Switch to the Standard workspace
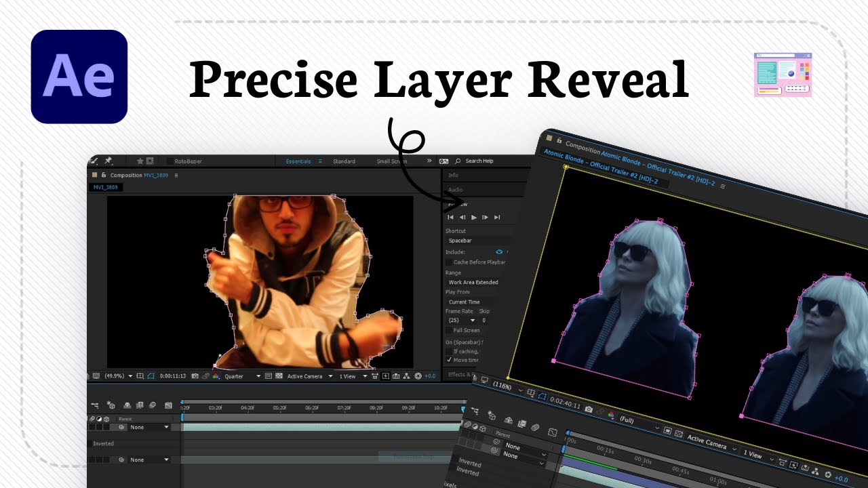This screenshot has width=868, height=488. click(x=344, y=161)
